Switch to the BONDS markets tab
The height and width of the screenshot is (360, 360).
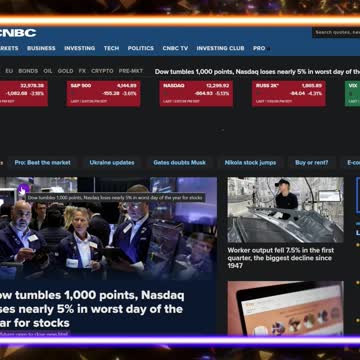[x=28, y=71]
